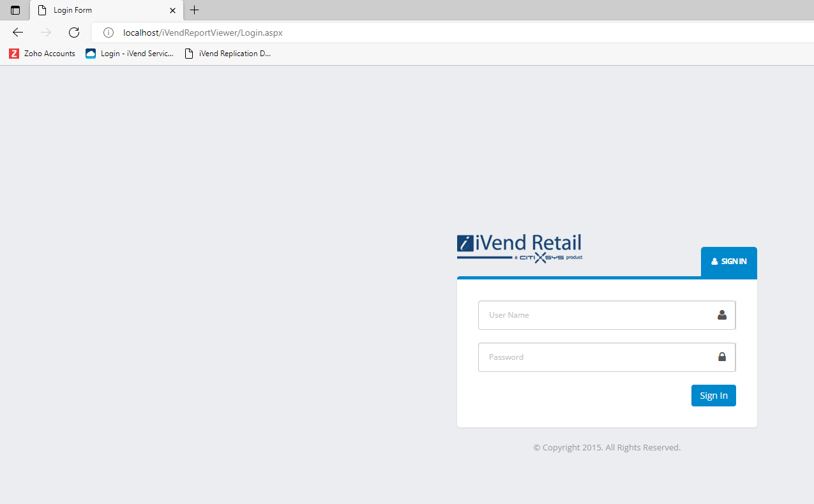
Task: Click the address bar URL text
Action: [203, 33]
